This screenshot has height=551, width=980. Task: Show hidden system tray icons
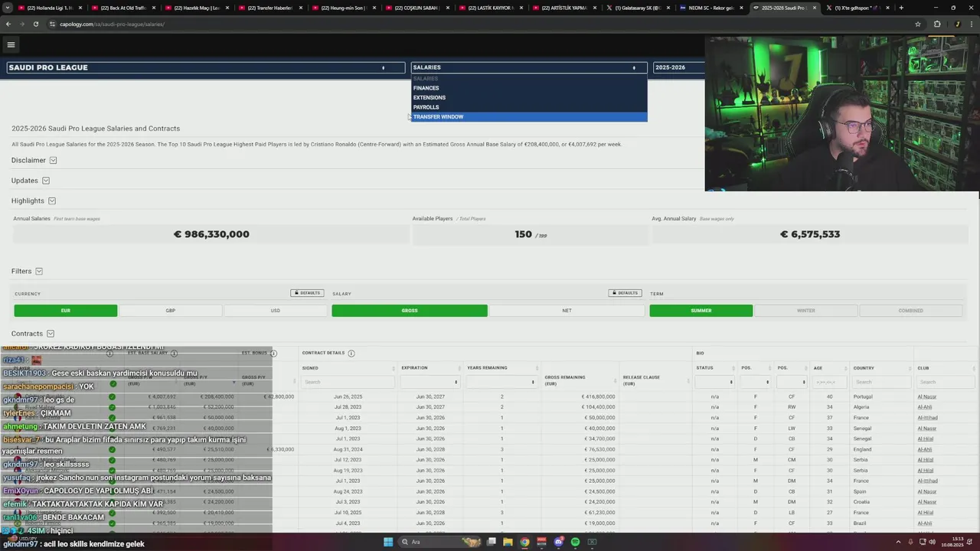pyautogui.click(x=899, y=543)
